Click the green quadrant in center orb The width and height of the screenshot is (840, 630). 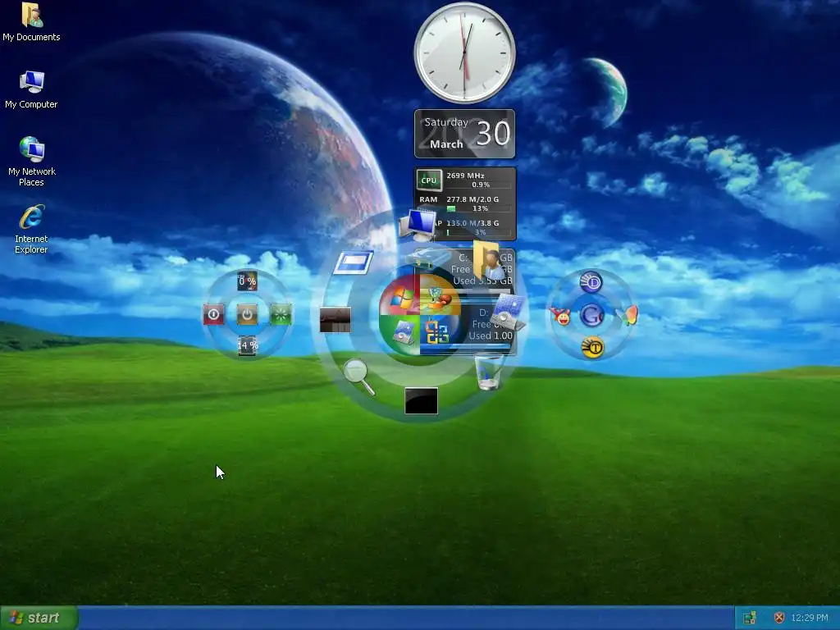point(399,335)
